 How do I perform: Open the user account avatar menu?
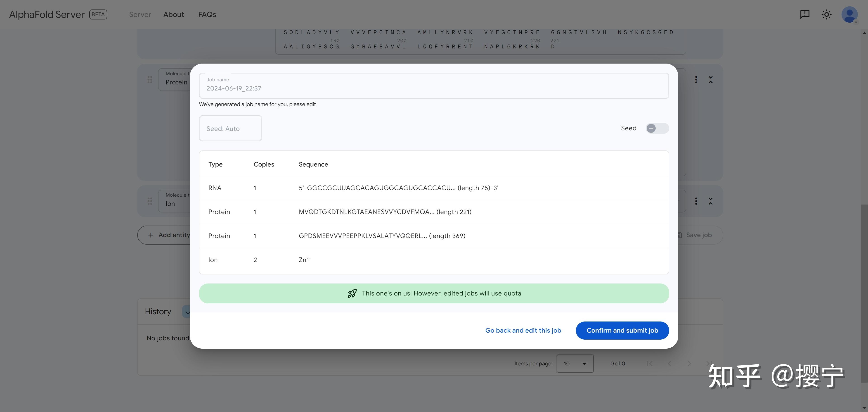point(849,14)
